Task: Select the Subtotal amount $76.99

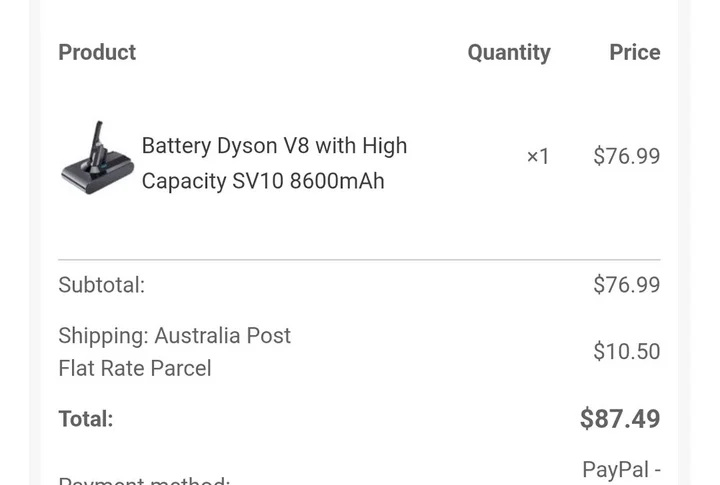Action: [626, 285]
